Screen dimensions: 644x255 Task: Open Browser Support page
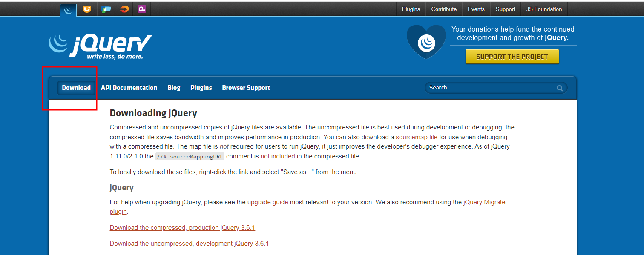coord(246,88)
